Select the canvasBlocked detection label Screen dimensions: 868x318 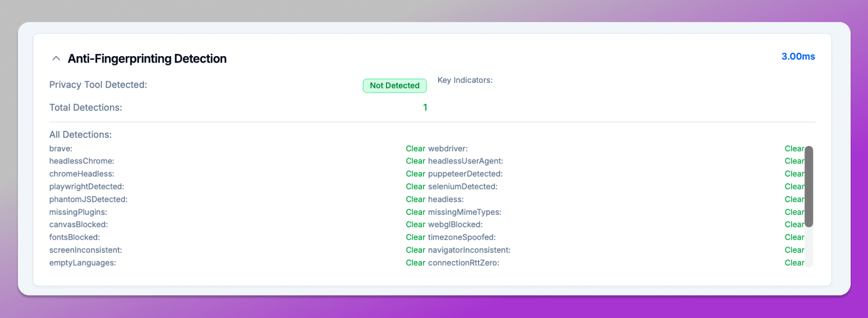79,225
